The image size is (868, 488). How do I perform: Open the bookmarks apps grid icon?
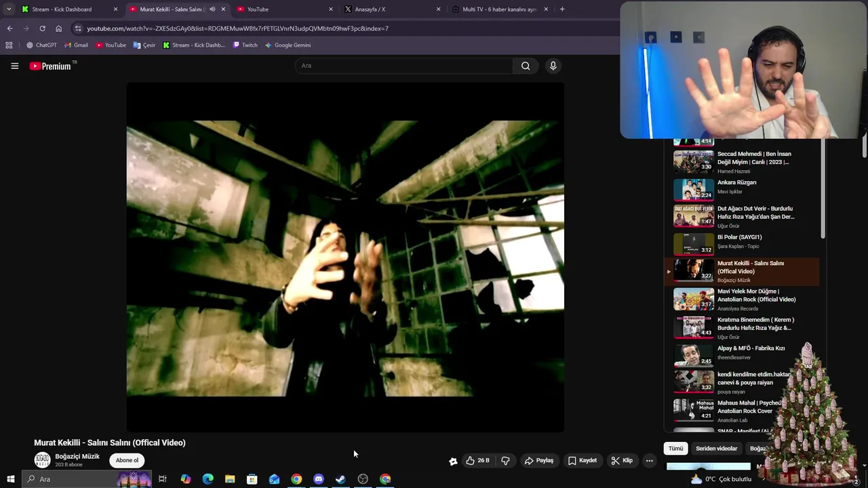tap(9, 45)
